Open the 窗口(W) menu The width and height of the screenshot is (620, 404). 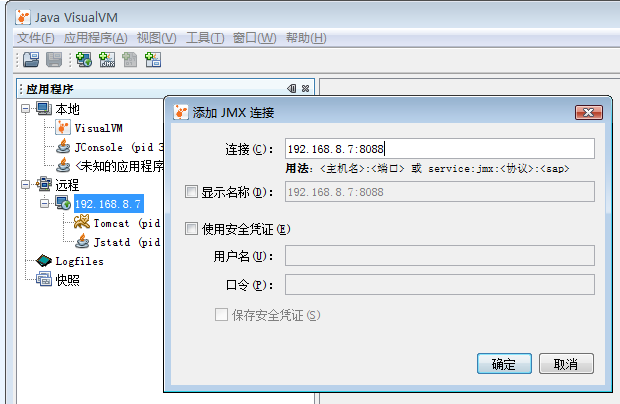click(255, 38)
